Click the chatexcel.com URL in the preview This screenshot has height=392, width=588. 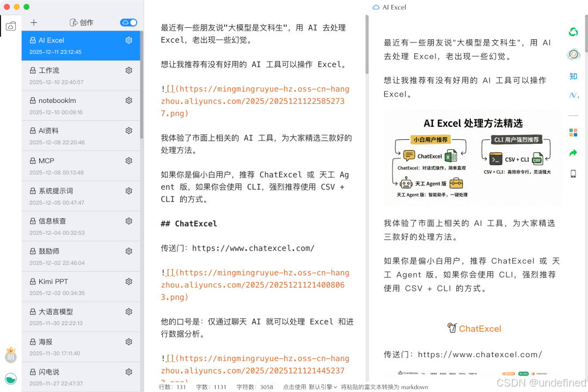point(480,354)
